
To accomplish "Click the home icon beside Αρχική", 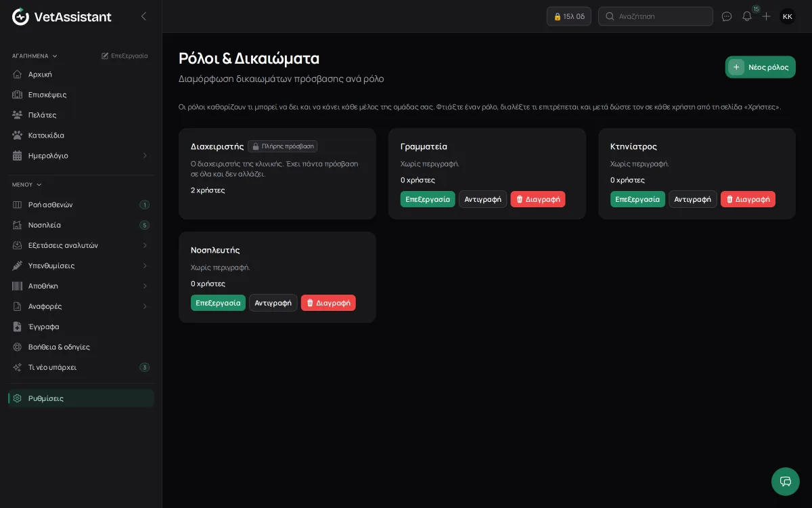I will pyautogui.click(x=18, y=75).
